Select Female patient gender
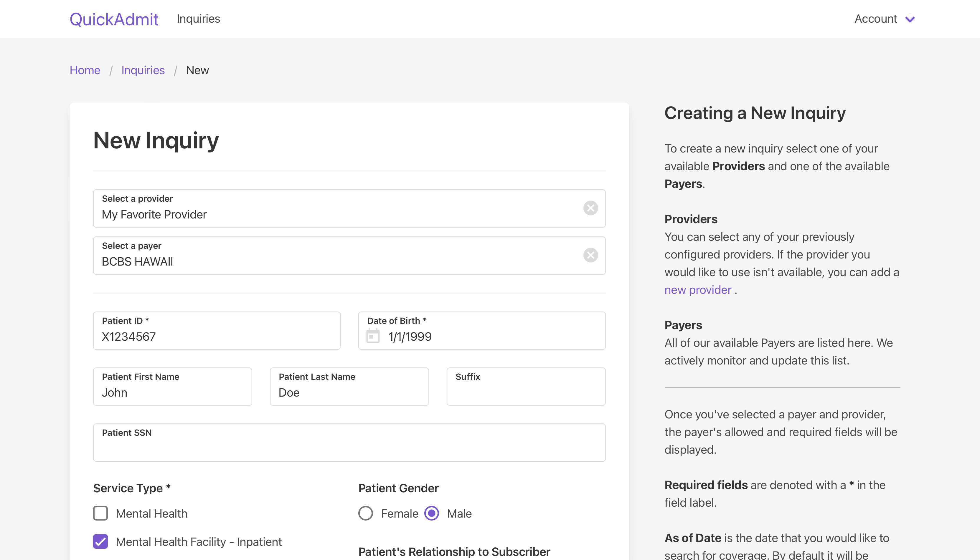The width and height of the screenshot is (980, 560). (x=366, y=513)
